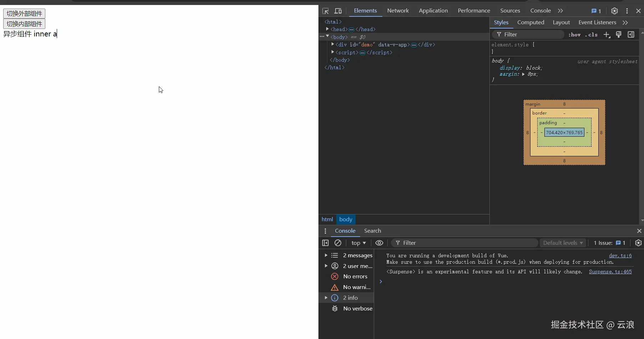
Task: Open DevTools settings gear
Action: coord(614,11)
